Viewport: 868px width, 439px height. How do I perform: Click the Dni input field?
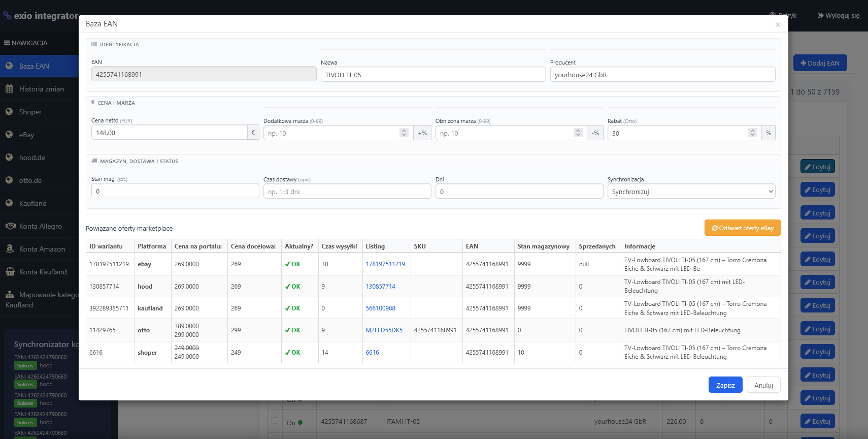coord(519,192)
